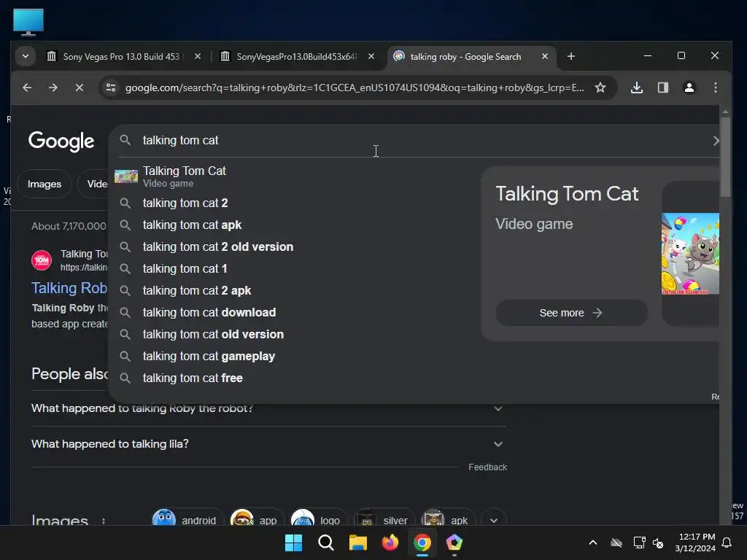
Task: Click the Talking Tom Cat panel title
Action: [x=567, y=194]
